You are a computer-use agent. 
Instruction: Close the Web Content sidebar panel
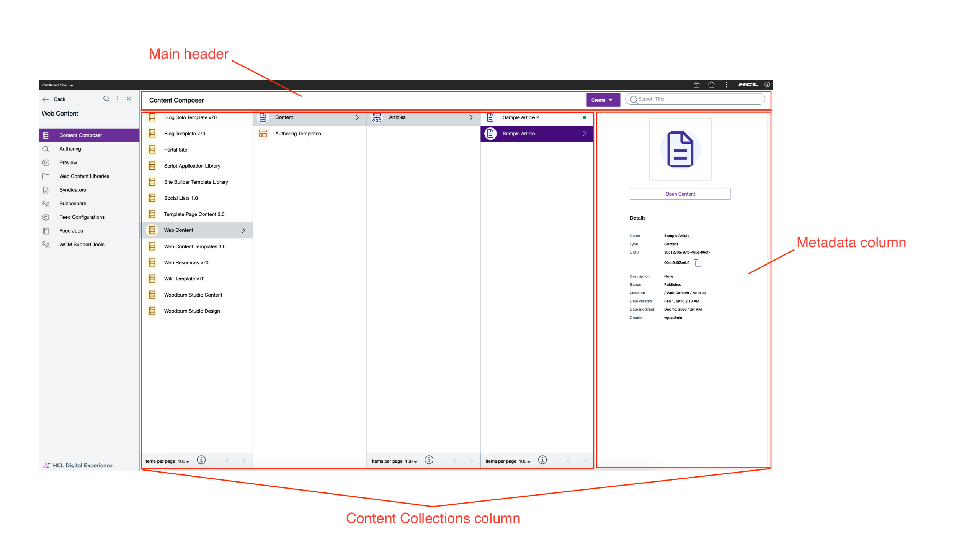(129, 99)
